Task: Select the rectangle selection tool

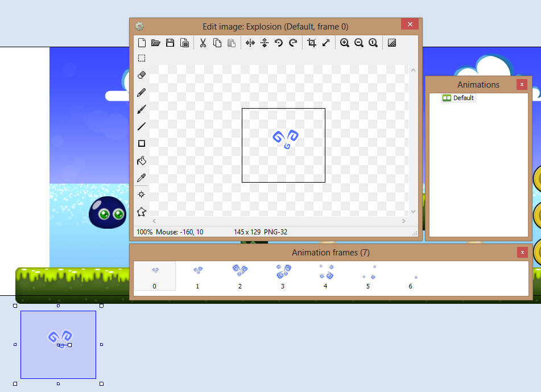Action: [x=142, y=58]
